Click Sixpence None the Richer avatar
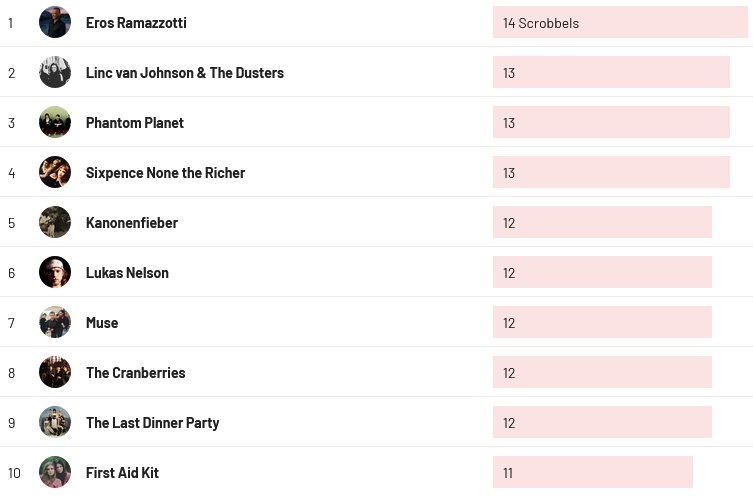The height and width of the screenshot is (496, 753). pyautogui.click(x=55, y=172)
